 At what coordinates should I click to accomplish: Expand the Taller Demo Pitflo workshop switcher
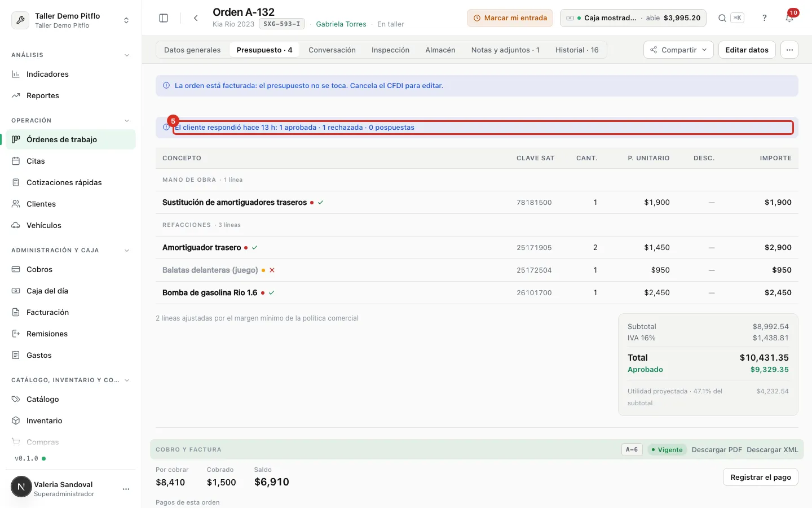(x=70, y=20)
